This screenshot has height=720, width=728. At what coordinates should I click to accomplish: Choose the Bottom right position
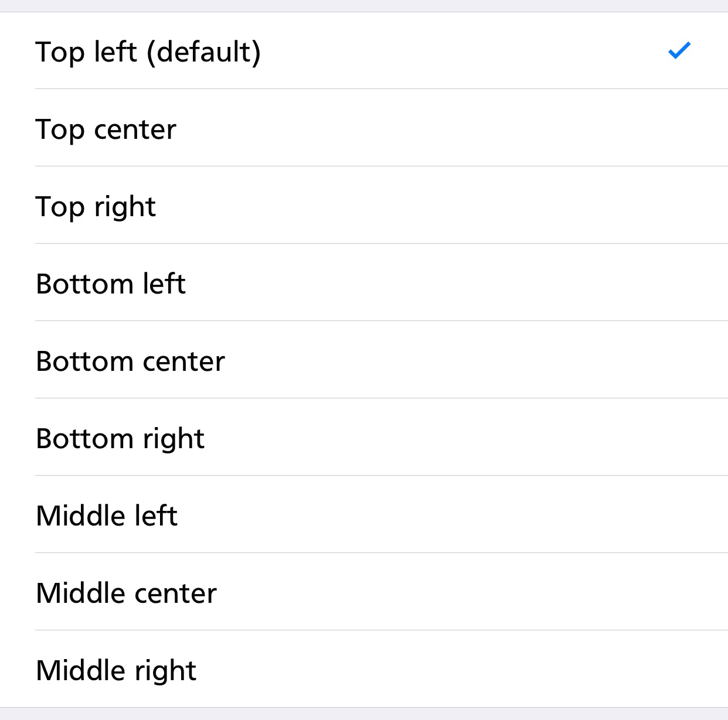(x=364, y=438)
